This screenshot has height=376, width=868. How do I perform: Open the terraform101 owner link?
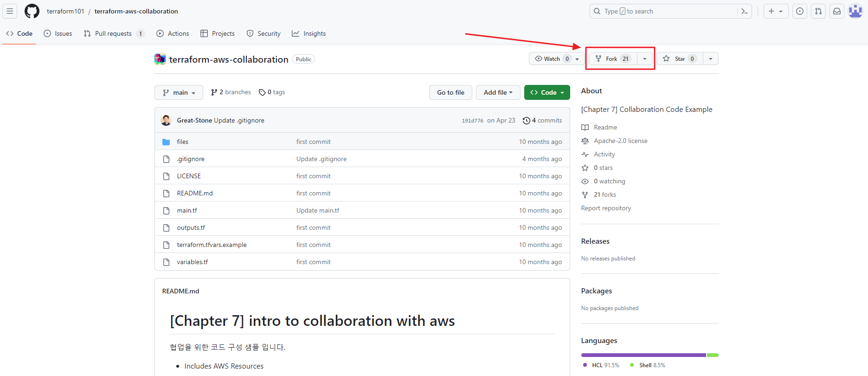(65, 11)
